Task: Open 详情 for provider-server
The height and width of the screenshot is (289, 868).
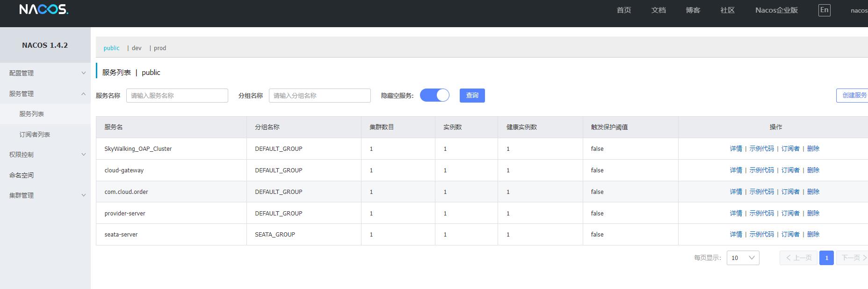Action: click(736, 213)
